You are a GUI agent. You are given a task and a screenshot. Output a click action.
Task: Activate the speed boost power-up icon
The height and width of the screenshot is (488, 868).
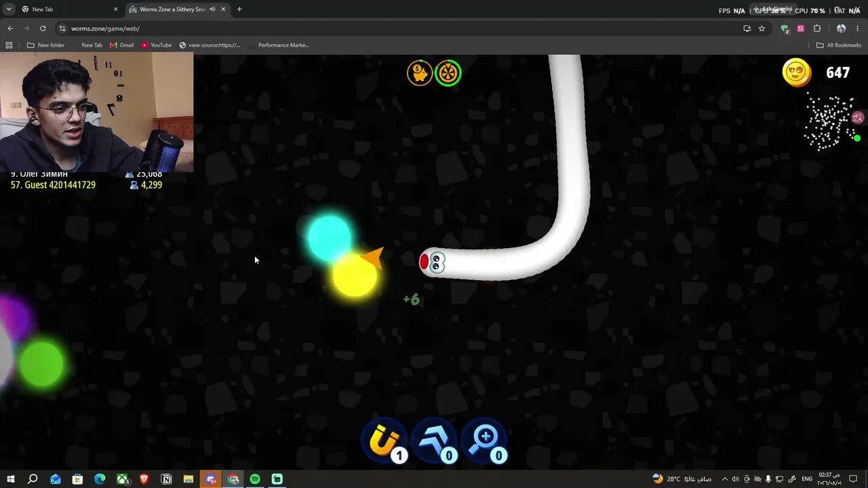435,442
